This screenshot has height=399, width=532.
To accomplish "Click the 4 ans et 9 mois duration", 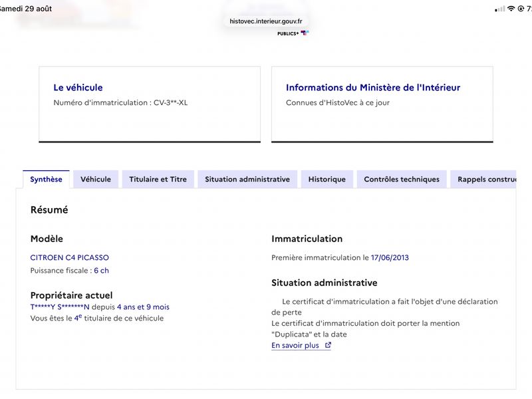I will (x=143, y=307).
